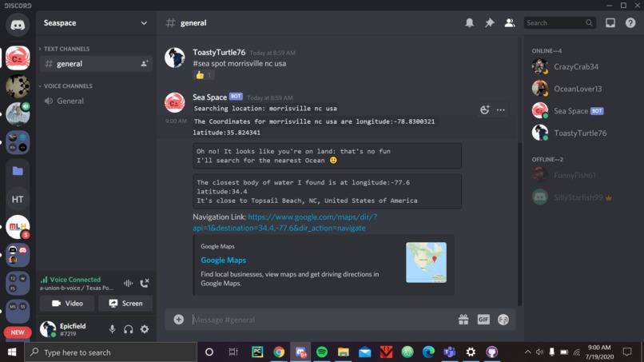Viewport: 644px width, 362px height.
Task: Select the Seaspace crab server icon
Action: tap(18, 58)
